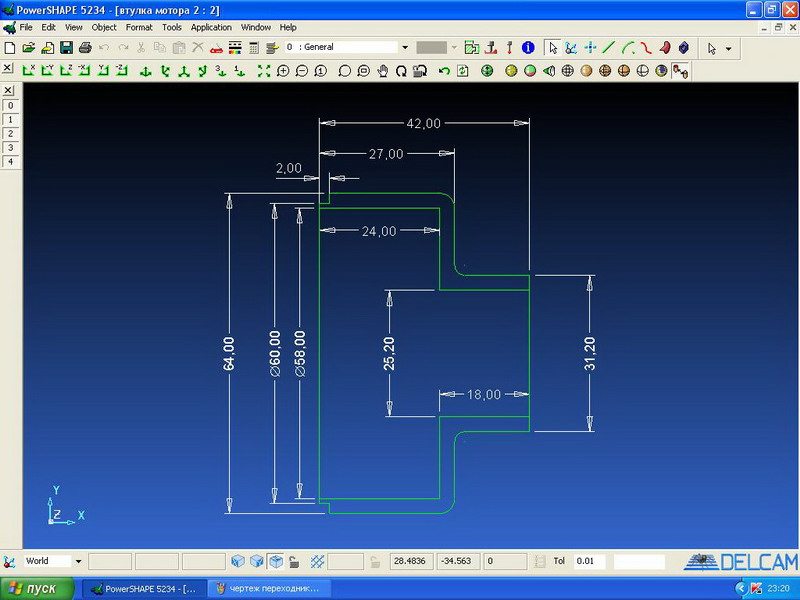Open the Format menu
The image size is (800, 600).
[139, 27]
